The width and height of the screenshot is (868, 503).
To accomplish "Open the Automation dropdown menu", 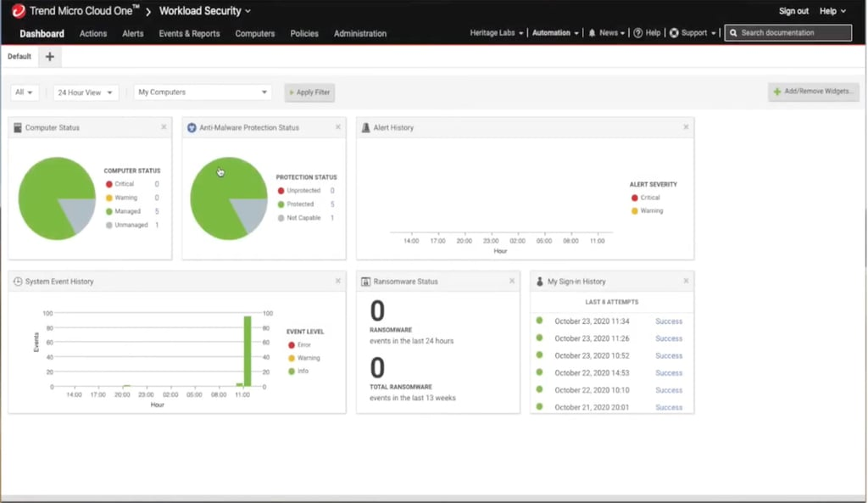I will (x=555, y=33).
